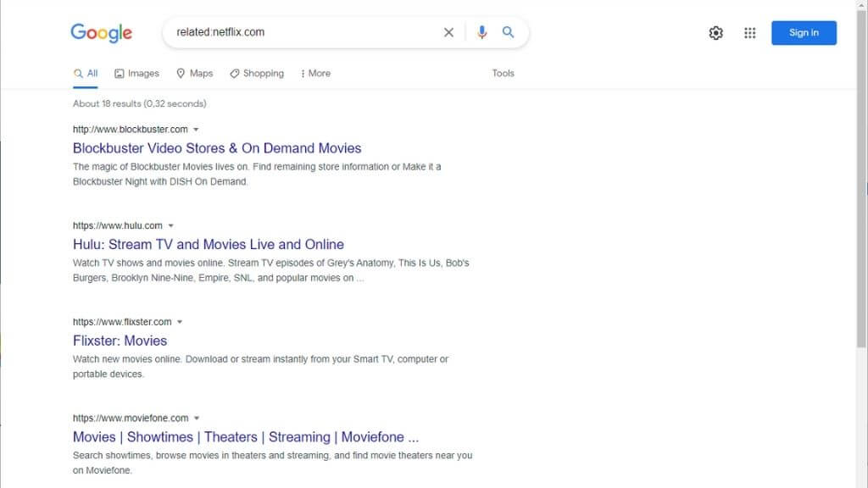Screen dimensions: 868x488
Task: Click the Google logo
Action: 101,33
